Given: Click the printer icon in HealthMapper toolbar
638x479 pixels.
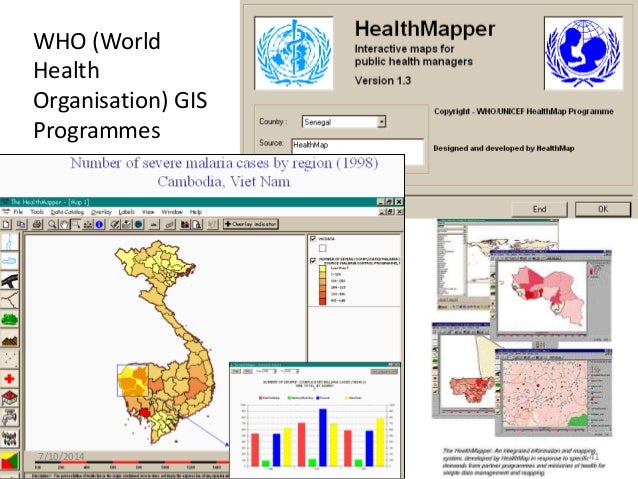Looking at the screenshot, I should coord(37,224).
